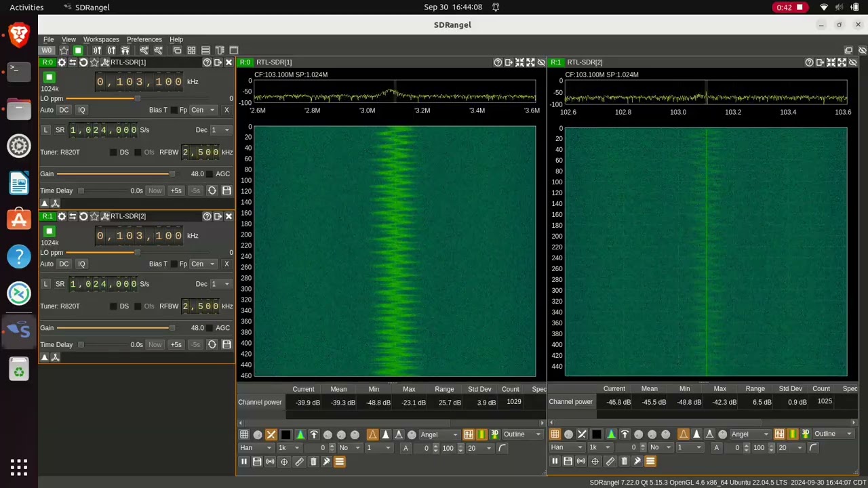Image resolution: width=868 pixels, height=488 pixels.
Task: Click the A autoscale button in RTL-SDR[1] spectrum
Action: coord(406,448)
